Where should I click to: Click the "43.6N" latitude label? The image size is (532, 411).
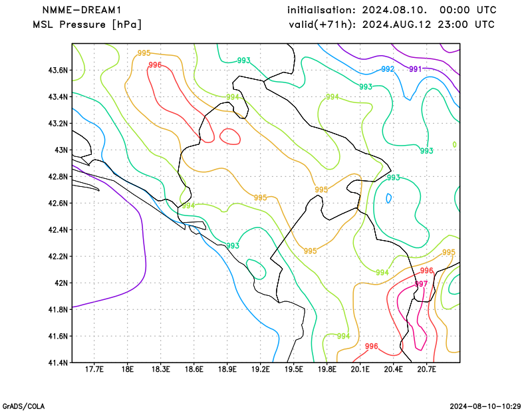[x=58, y=70]
